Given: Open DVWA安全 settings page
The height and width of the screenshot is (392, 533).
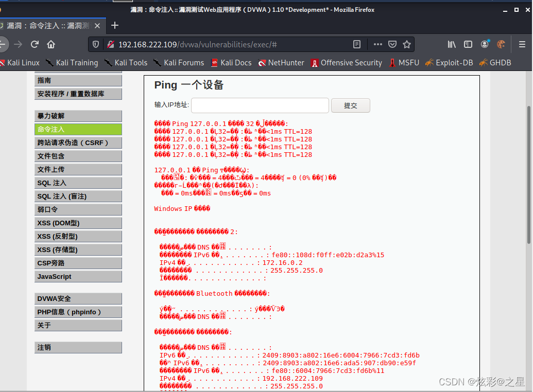Looking at the screenshot, I should pos(78,299).
